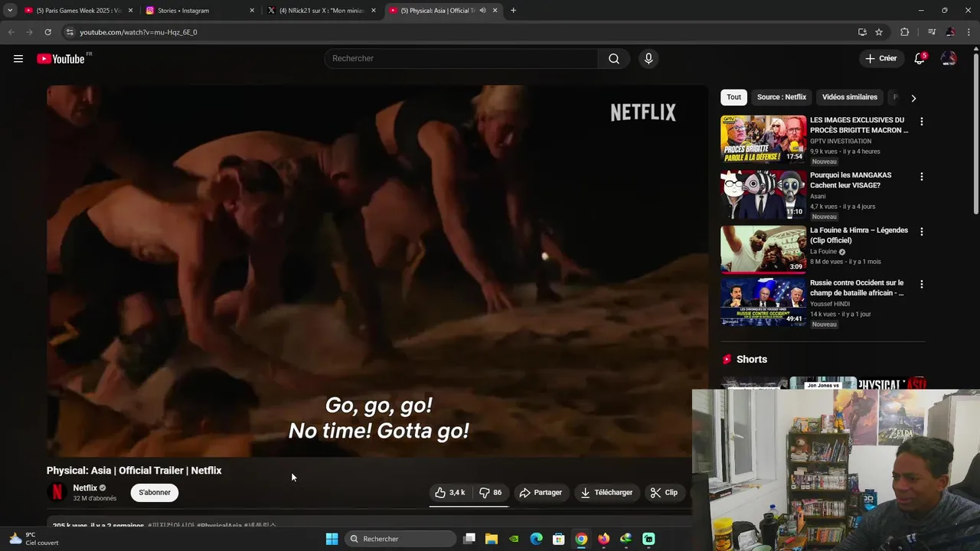Bookmark this page with the star
Screen dimensions: 980x551
pos(879,32)
